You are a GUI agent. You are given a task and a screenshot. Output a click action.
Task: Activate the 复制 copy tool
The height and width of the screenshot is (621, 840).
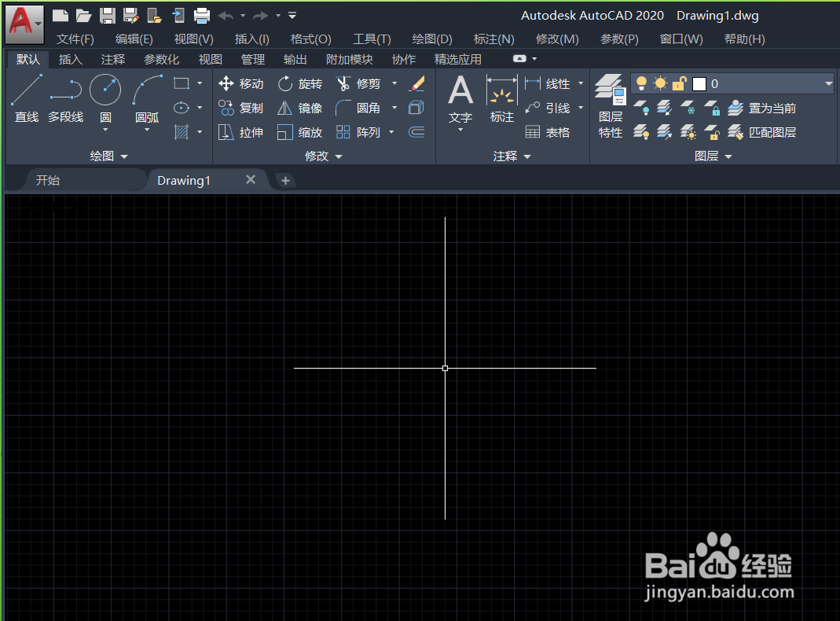click(x=241, y=108)
